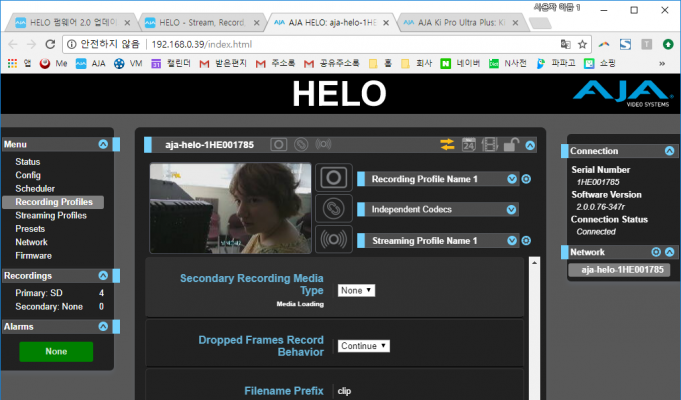Switch to the HELO - Stream, Record tab
This screenshot has width=681, height=400.
click(x=202, y=23)
